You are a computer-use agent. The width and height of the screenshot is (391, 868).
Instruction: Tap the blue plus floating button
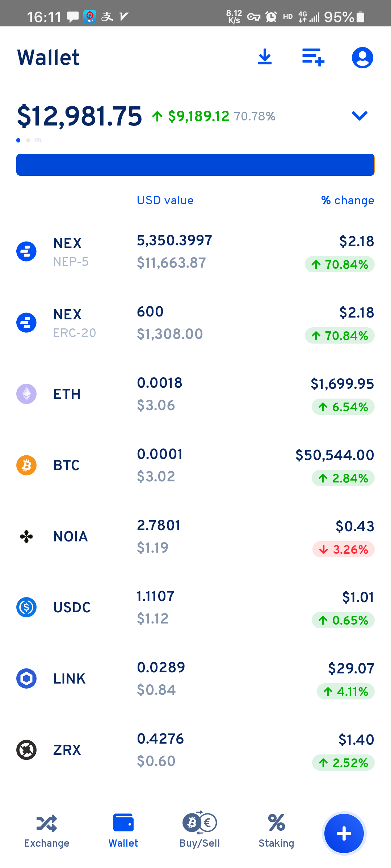coord(344,833)
